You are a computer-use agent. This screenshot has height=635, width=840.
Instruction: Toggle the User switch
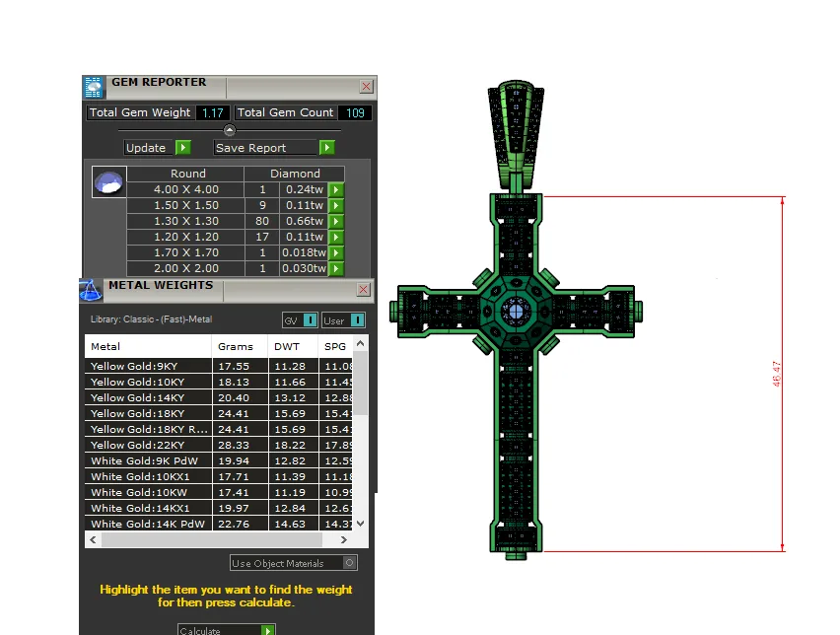(357, 319)
